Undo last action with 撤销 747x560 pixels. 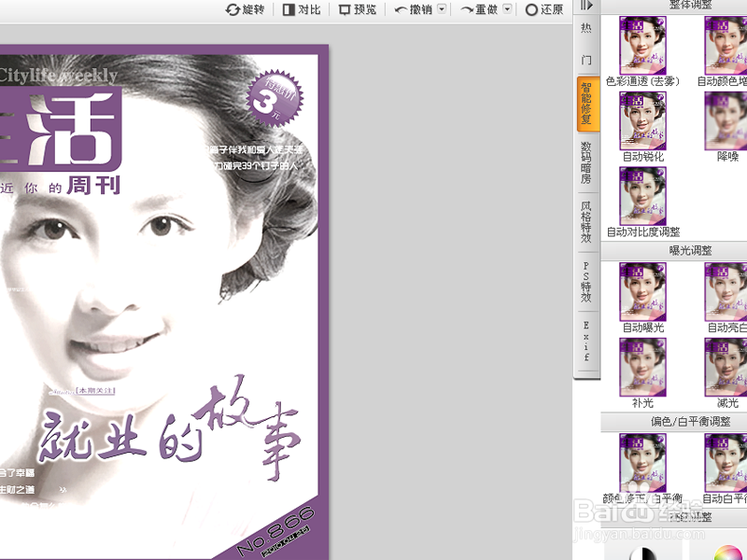pyautogui.click(x=414, y=9)
